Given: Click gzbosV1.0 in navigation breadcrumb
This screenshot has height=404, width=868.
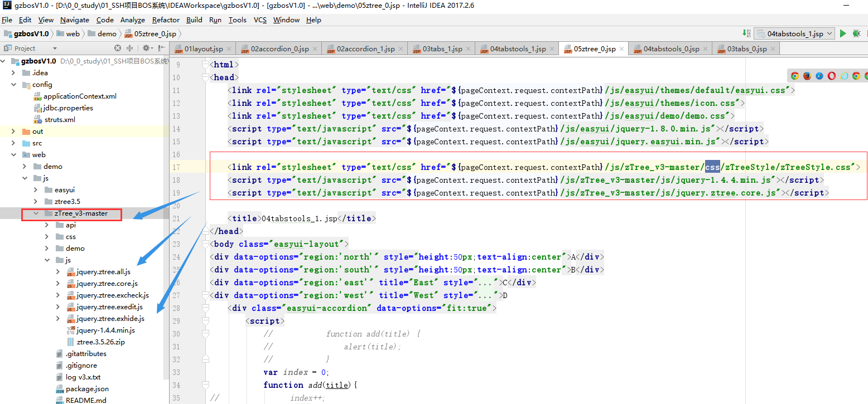Looking at the screenshot, I should 26,33.
